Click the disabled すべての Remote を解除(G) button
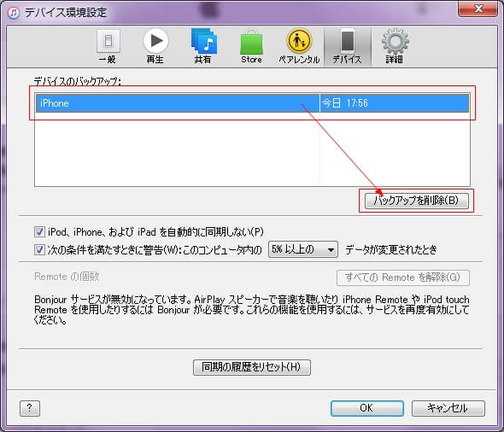The height and width of the screenshot is (432, 504). 403,277
